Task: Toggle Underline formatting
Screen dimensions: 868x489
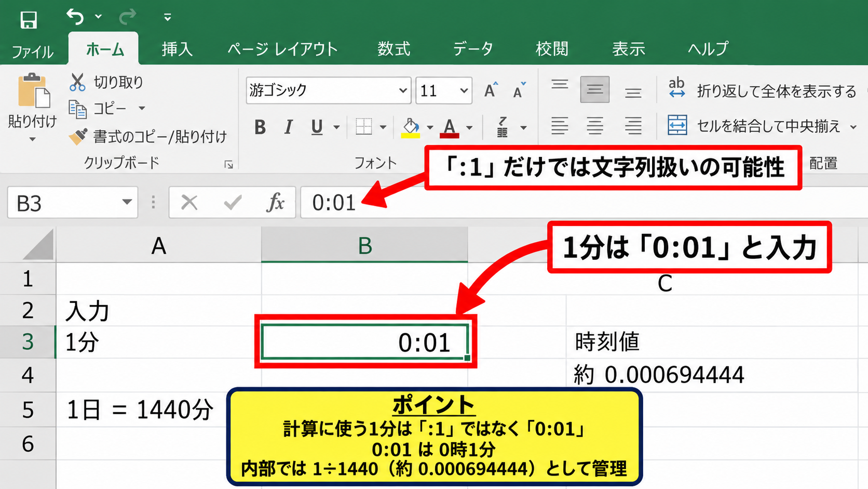Action: [x=317, y=127]
